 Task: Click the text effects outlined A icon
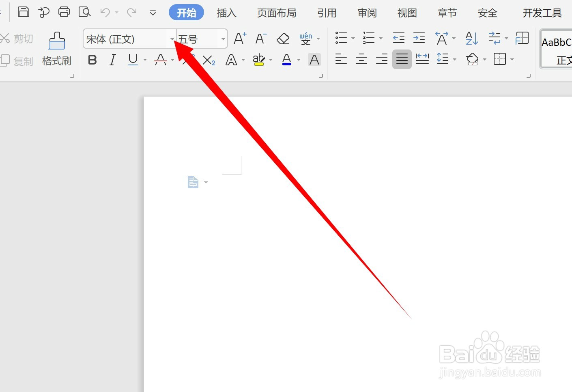[231, 60]
